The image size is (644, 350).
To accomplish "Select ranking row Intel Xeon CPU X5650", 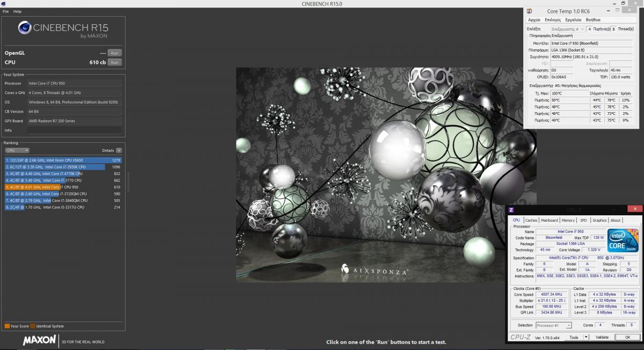I will [x=63, y=160].
